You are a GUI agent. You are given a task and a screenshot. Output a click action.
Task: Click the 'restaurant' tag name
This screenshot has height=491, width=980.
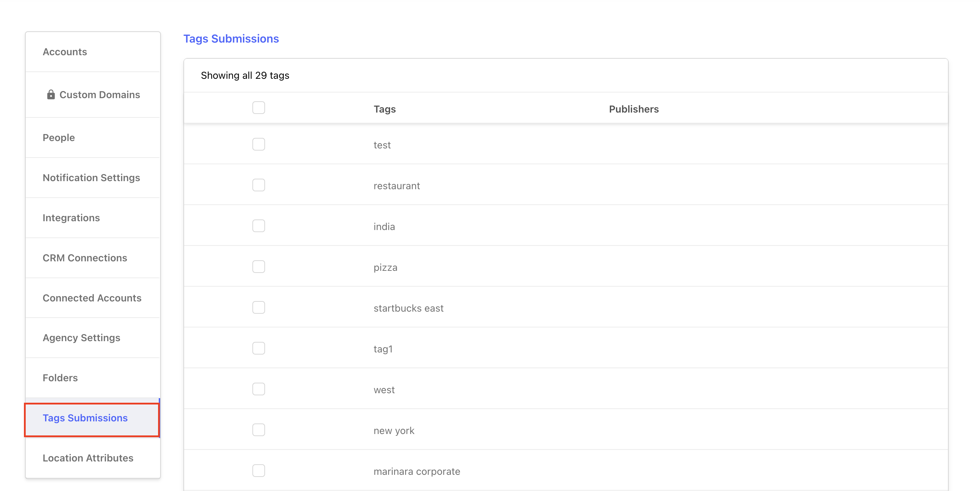point(396,186)
